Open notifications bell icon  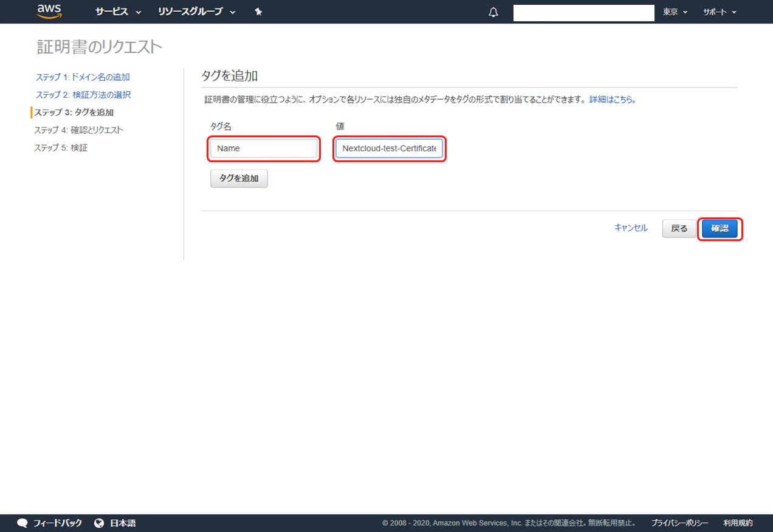[493, 12]
